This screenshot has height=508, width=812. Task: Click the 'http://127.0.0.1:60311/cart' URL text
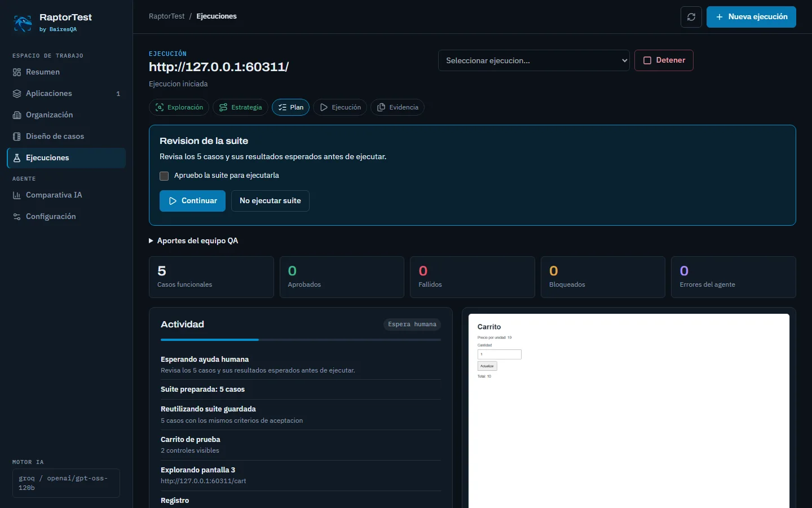pyautogui.click(x=204, y=481)
